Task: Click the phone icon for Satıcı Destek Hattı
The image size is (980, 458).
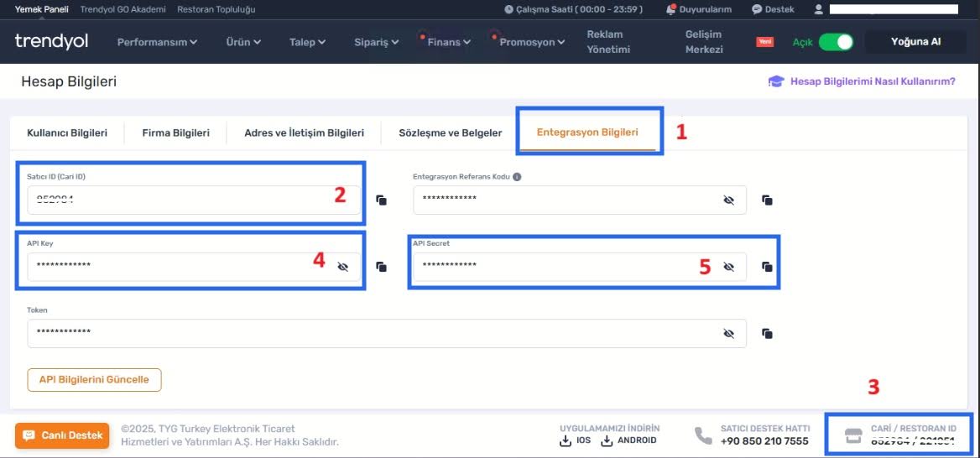Action: point(703,435)
